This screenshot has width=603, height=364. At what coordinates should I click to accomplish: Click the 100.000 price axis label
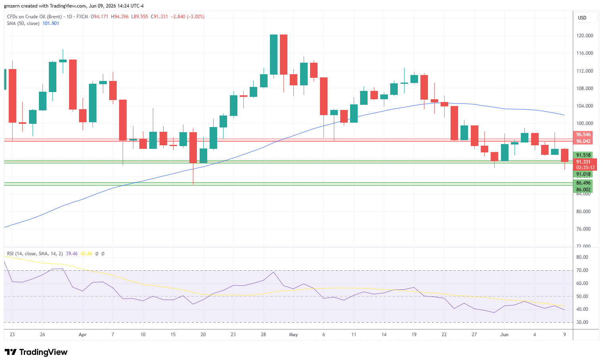click(x=585, y=123)
